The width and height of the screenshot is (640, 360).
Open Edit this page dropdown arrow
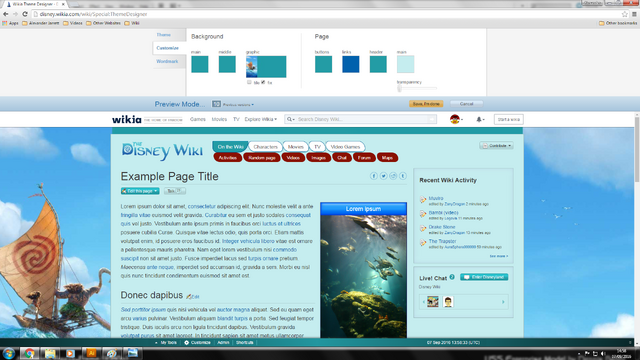pyautogui.click(x=156, y=191)
